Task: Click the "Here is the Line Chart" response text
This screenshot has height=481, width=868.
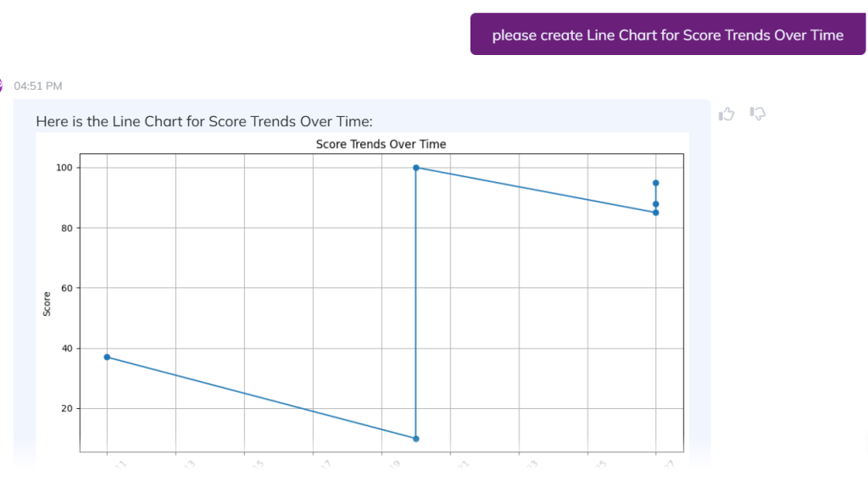Action: tap(203, 121)
